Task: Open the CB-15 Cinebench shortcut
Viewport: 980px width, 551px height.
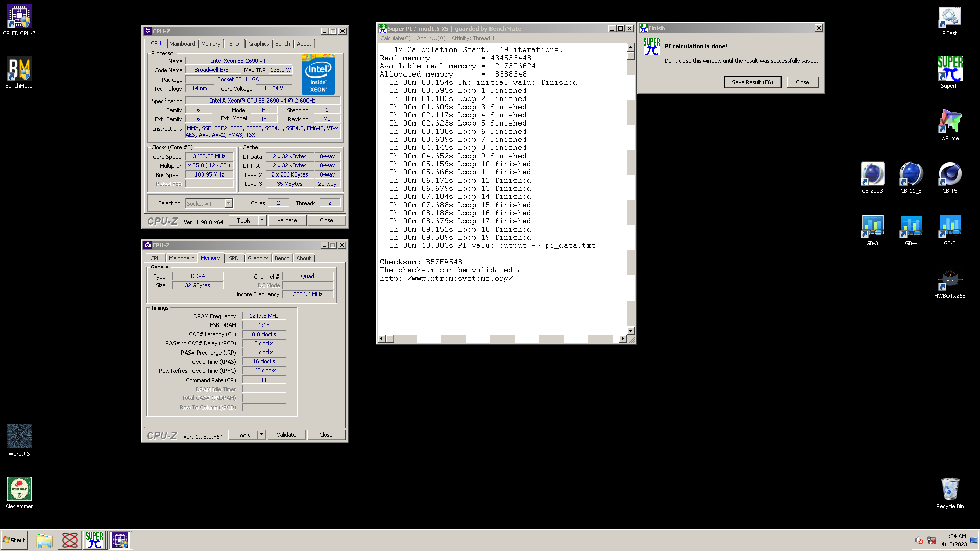Action: click(949, 178)
